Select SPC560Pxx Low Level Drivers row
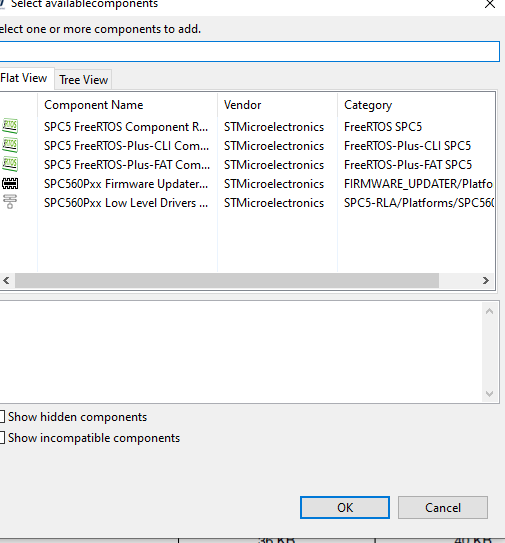The width and height of the screenshot is (505, 543). click(248, 203)
